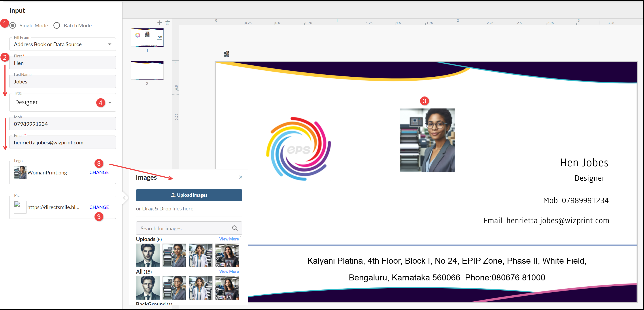
Task: Click View More next to All
Action: tap(229, 271)
